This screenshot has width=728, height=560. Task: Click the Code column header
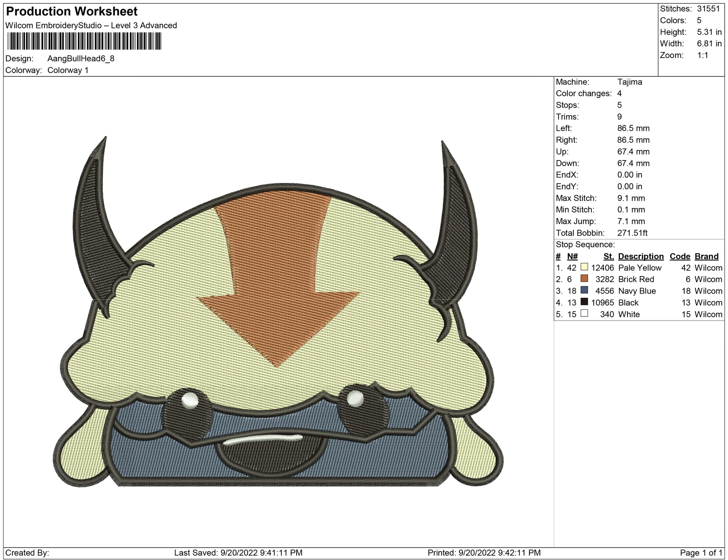[679, 256]
